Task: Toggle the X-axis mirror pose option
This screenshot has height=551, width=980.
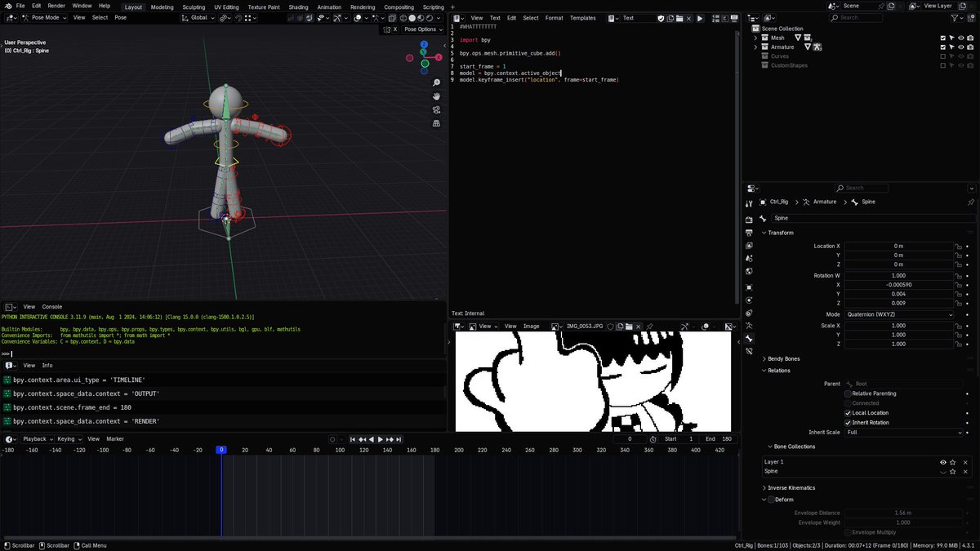Action: 394,29
